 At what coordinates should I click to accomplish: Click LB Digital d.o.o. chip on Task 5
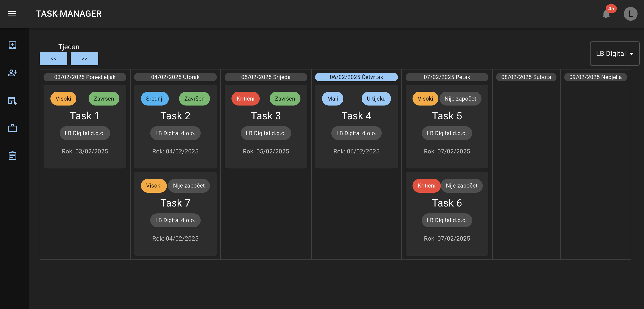(447, 133)
